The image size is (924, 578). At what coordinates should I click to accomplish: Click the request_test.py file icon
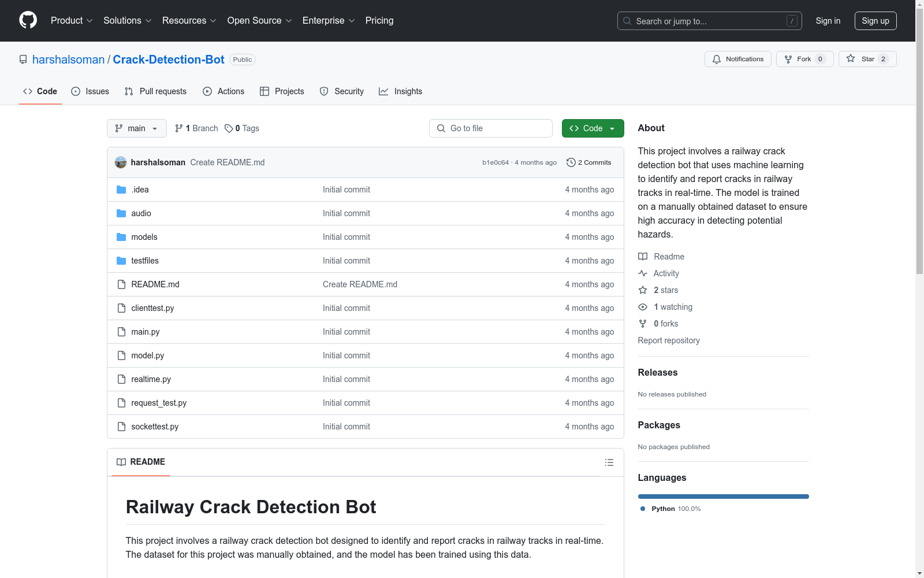tap(121, 403)
